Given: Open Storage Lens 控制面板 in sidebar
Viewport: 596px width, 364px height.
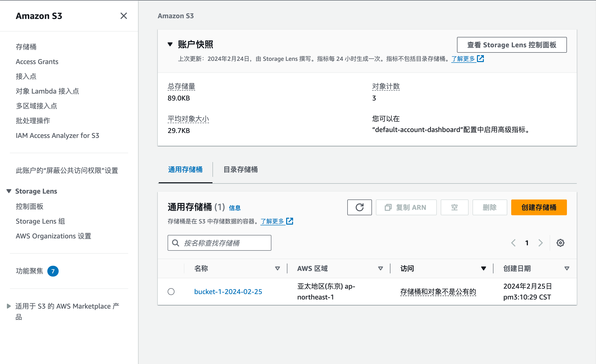Looking at the screenshot, I should [x=30, y=206].
